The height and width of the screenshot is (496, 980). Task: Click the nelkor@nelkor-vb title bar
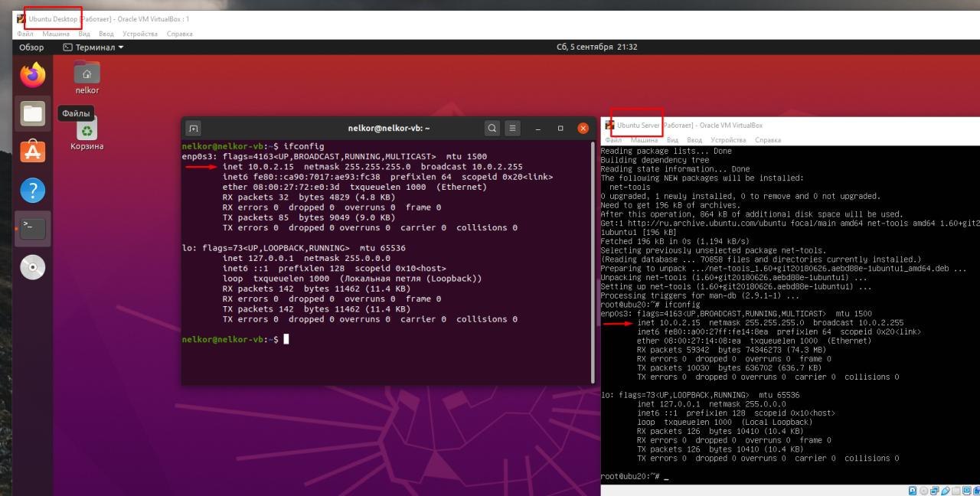pos(388,129)
